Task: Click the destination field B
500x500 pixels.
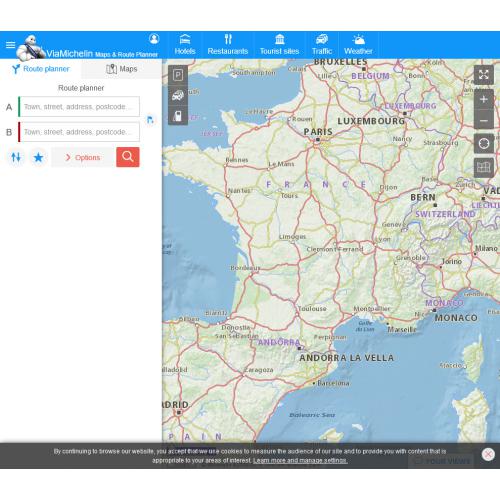Action: (x=79, y=132)
